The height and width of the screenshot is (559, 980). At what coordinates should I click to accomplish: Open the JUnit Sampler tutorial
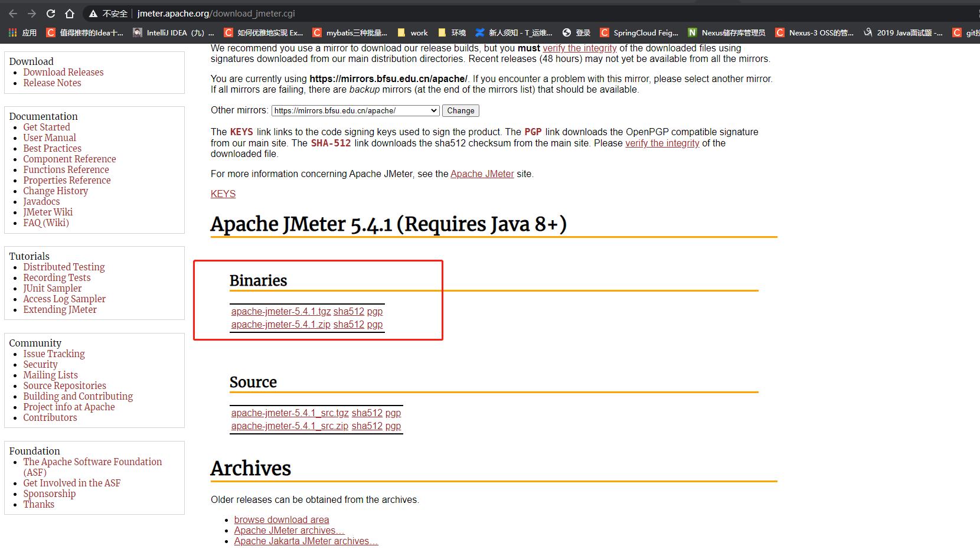click(x=53, y=288)
